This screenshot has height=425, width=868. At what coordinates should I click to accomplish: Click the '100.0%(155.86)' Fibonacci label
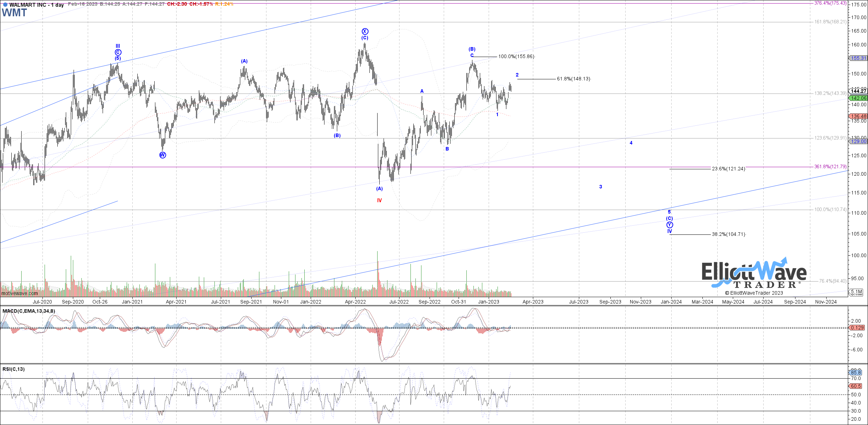click(x=516, y=57)
